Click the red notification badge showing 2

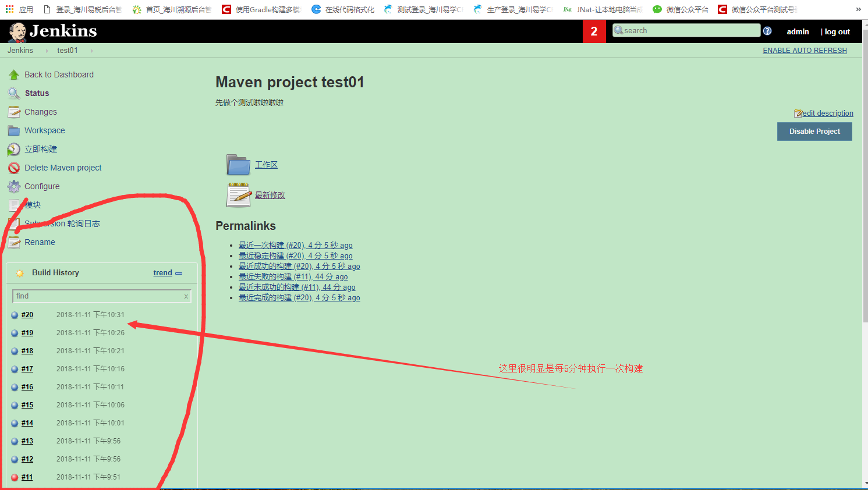coord(594,31)
